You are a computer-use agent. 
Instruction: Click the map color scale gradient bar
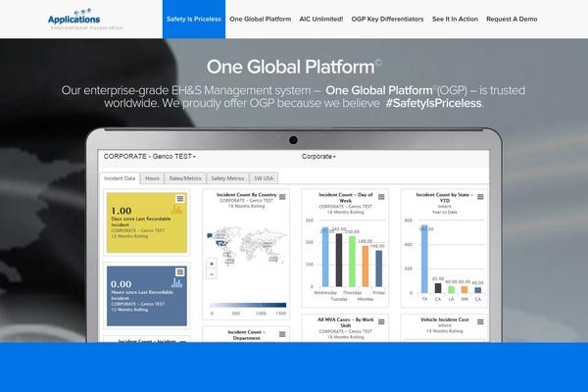248,305
